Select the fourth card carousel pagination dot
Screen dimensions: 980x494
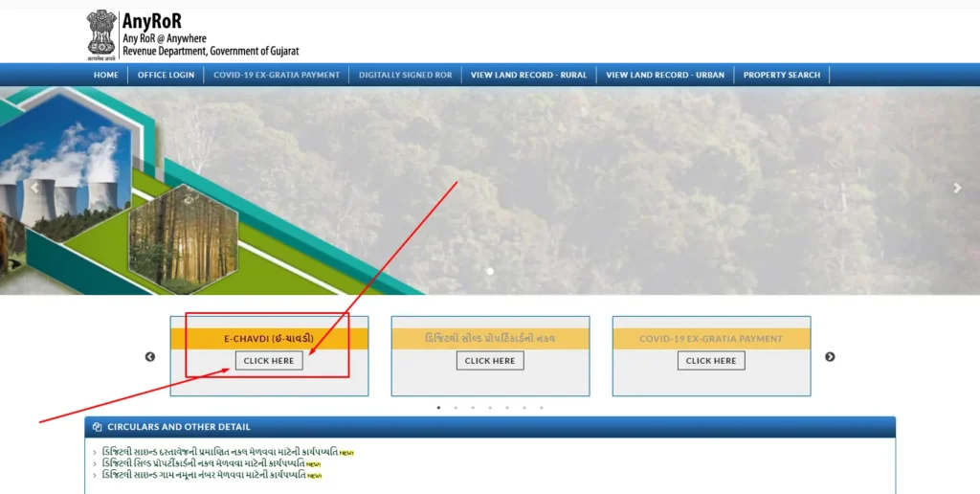coord(490,408)
